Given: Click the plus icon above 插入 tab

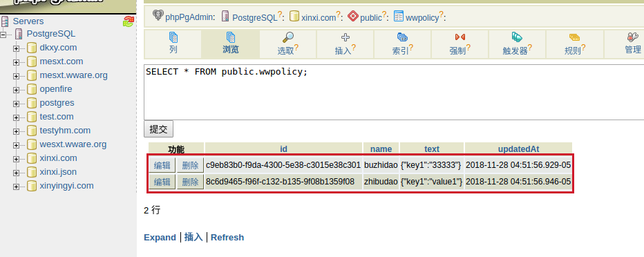Looking at the screenshot, I should (x=345, y=37).
